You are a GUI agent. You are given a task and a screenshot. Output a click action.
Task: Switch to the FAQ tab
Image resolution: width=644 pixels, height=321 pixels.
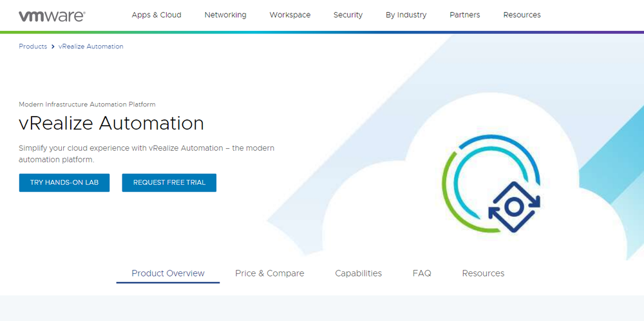(x=422, y=273)
